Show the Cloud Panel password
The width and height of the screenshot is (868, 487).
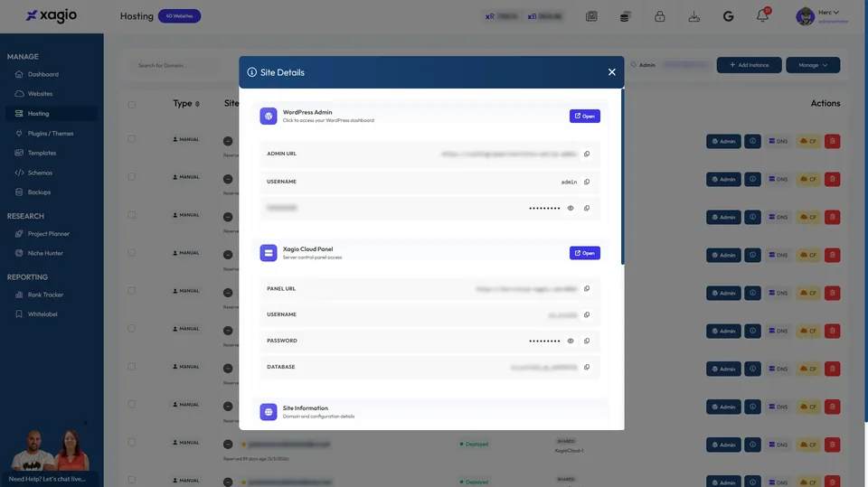pyautogui.click(x=571, y=341)
